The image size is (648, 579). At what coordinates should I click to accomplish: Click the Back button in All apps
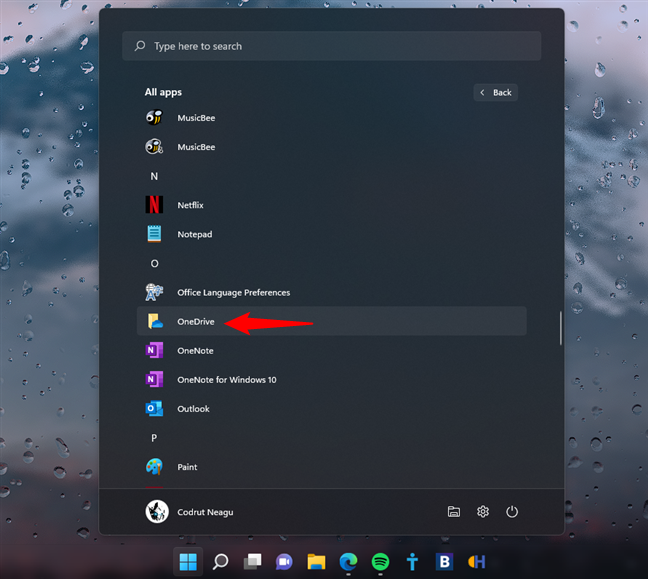[x=496, y=93]
